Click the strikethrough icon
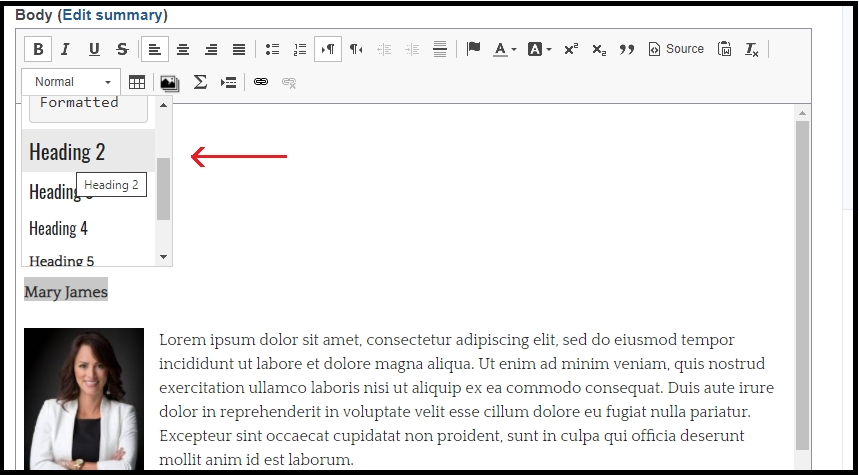The image size is (859, 475). coord(122,49)
